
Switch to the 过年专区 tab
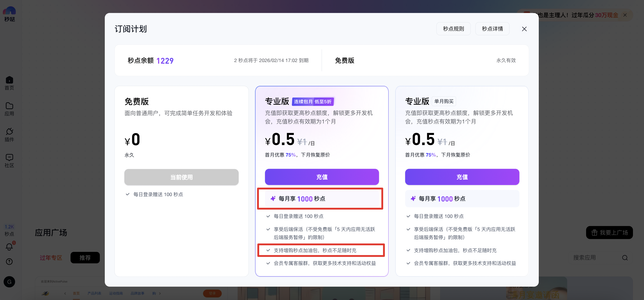[x=51, y=257]
